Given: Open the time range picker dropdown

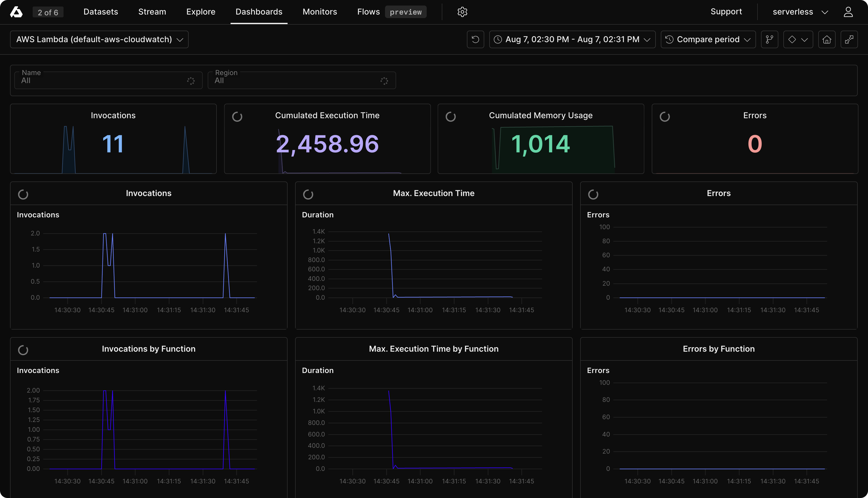Looking at the screenshot, I should point(572,39).
